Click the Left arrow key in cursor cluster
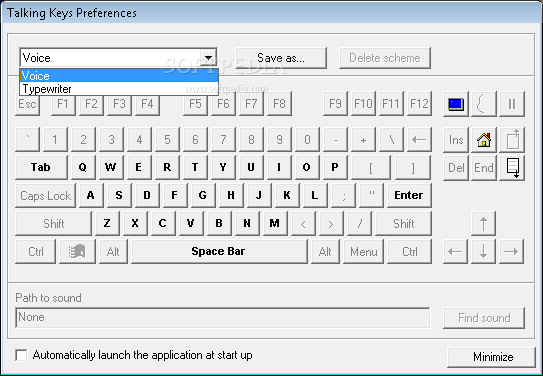The image size is (543, 376). pyautogui.click(x=455, y=251)
